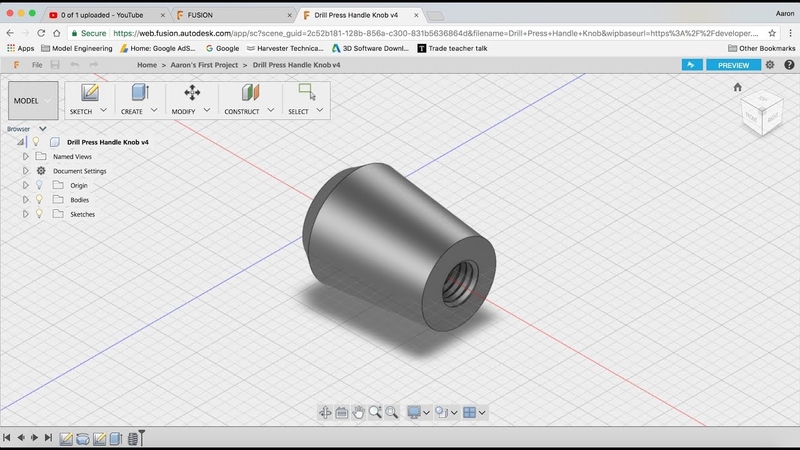Screen dimensions: 800x450
Task: Select the thread feature in timeline
Action: [x=133, y=438]
